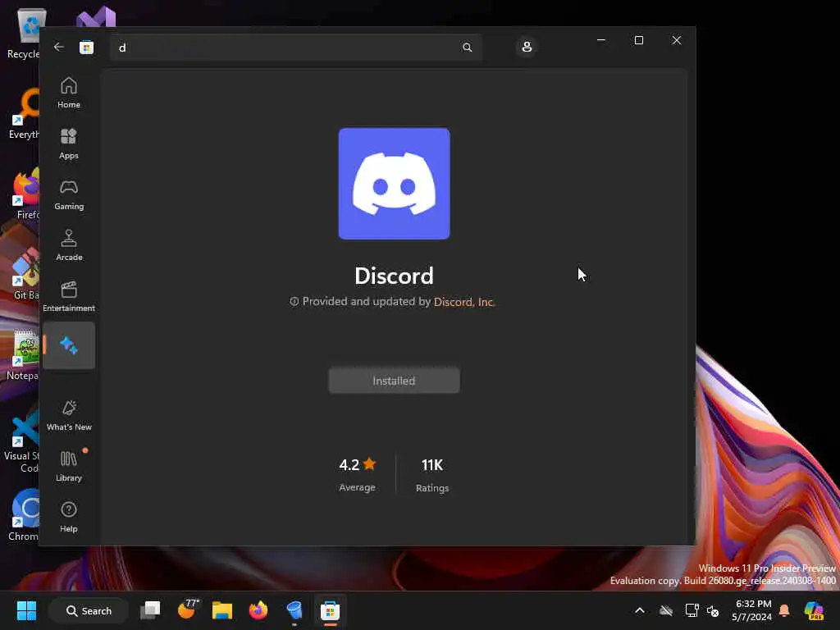840x630 pixels.
Task: Click the Discord app title text
Action: (x=394, y=276)
